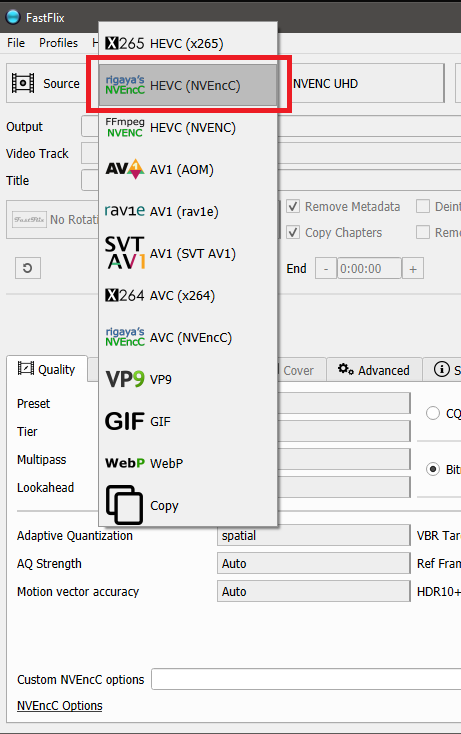The height and width of the screenshot is (734, 461).
Task: Open the File menu
Action: click(x=16, y=43)
